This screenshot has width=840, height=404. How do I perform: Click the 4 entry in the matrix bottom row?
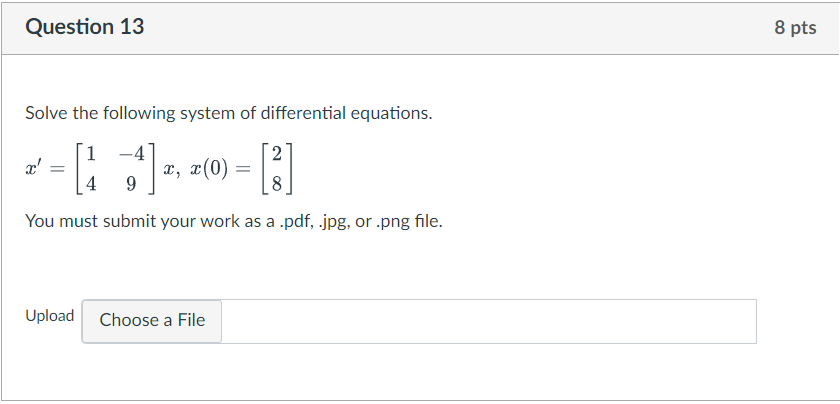[91, 184]
